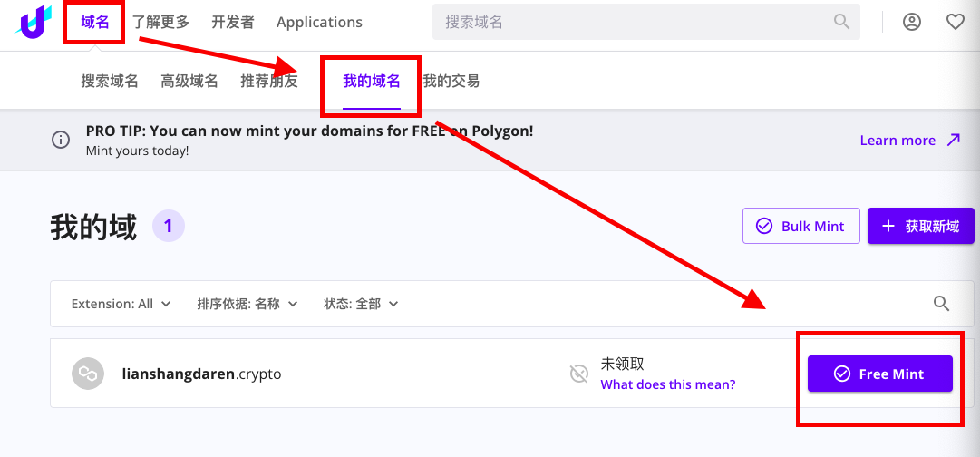The width and height of the screenshot is (980, 457).
Task: Click the Polygon chain icon beside lianshangdaren.crypto
Action: click(88, 374)
